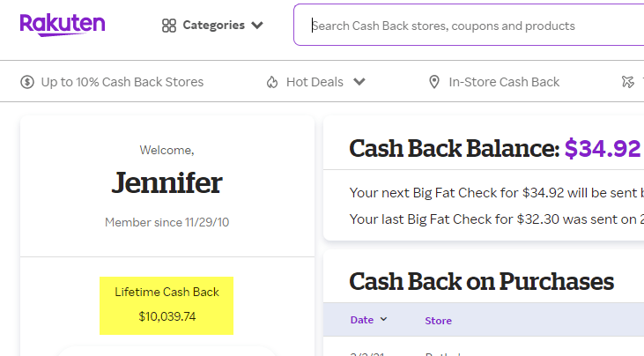Expand the Categories dropdown chevron

point(257,26)
